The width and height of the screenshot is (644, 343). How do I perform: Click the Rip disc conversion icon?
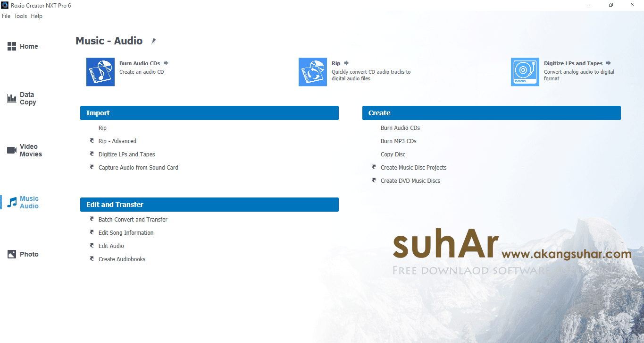pyautogui.click(x=313, y=72)
